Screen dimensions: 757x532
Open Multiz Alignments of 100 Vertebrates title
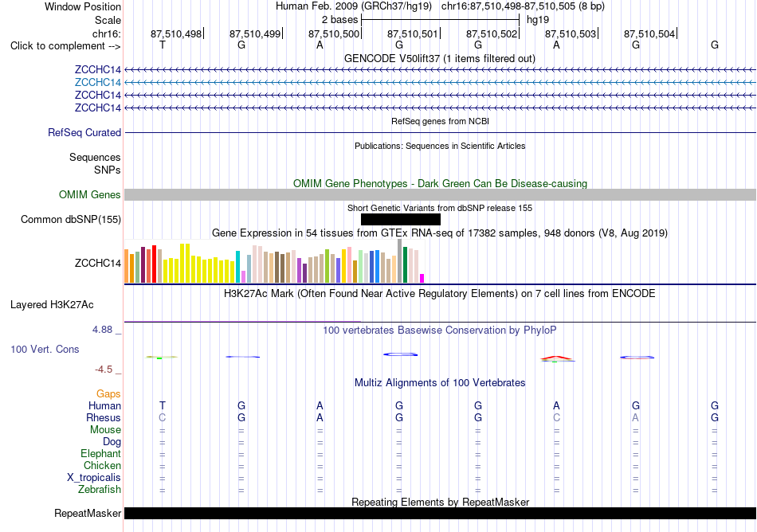pos(440,383)
